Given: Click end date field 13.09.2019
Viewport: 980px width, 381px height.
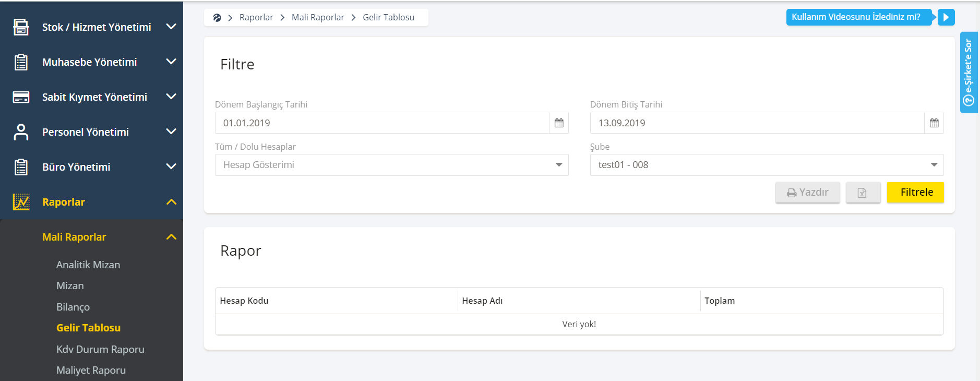Looking at the screenshot, I should pyautogui.click(x=757, y=123).
